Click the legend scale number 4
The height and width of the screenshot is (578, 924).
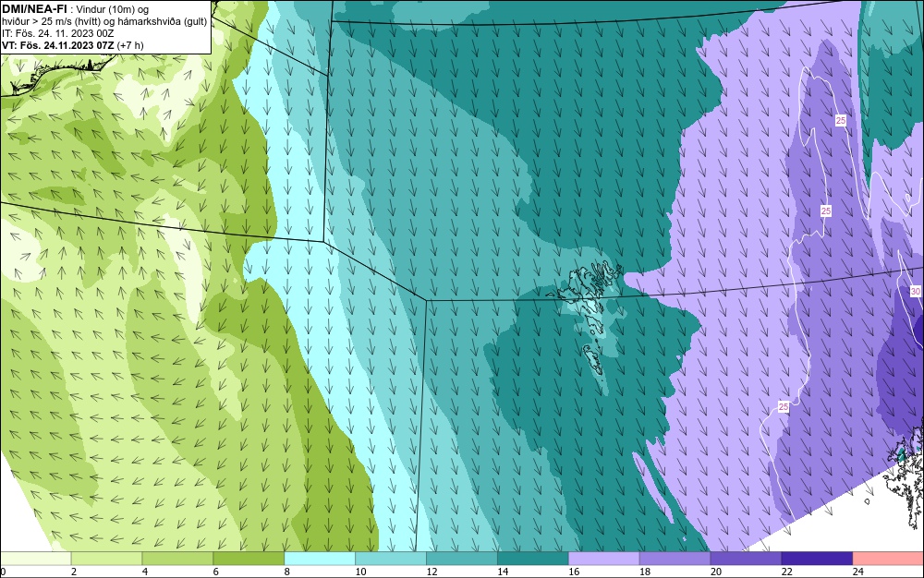(x=145, y=572)
